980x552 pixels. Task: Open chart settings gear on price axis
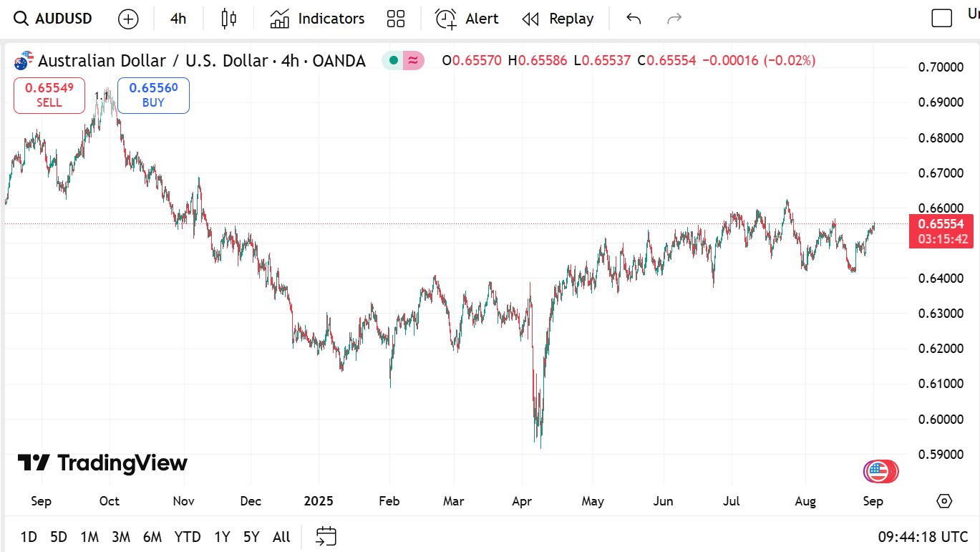(x=943, y=501)
